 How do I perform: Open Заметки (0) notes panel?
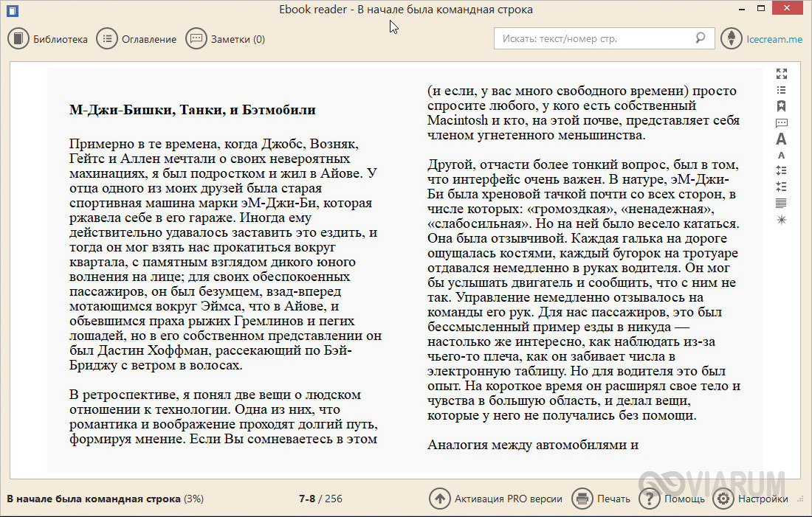(x=226, y=39)
